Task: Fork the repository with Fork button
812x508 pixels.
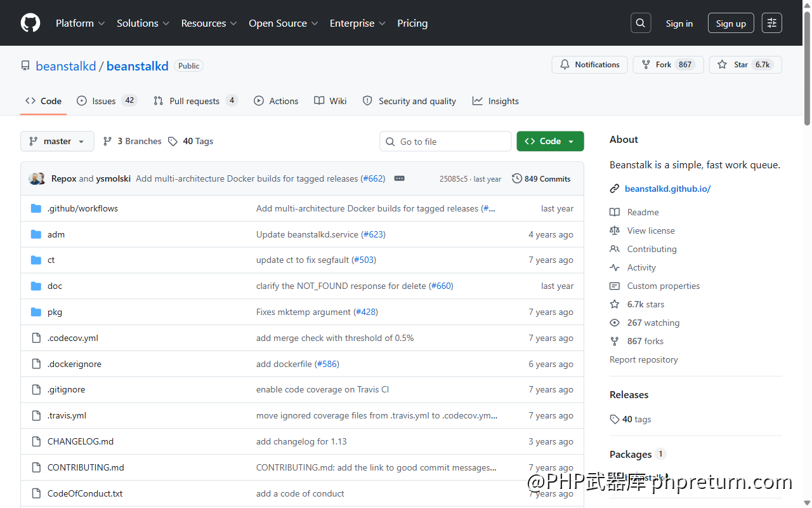Action: 668,65
